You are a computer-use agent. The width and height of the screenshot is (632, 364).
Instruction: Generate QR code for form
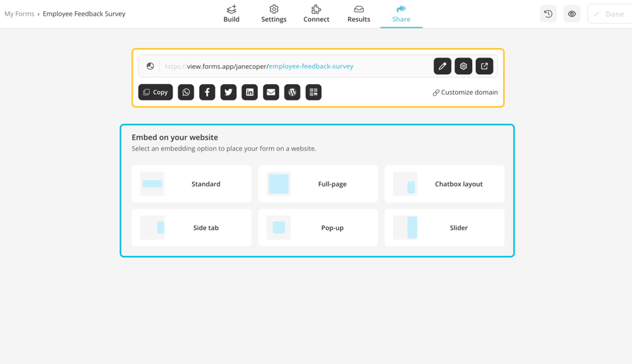(313, 92)
